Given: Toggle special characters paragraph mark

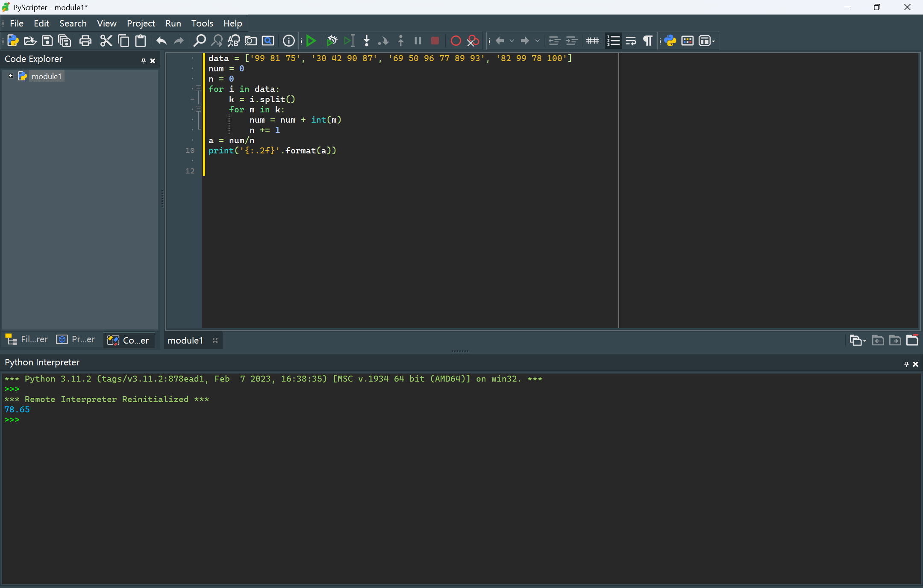Looking at the screenshot, I should point(648,41).
